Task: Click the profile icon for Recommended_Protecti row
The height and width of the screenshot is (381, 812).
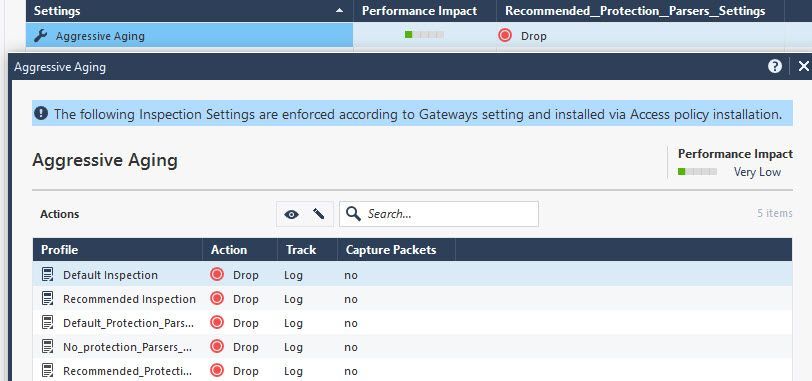Action: tap(48, 371)
